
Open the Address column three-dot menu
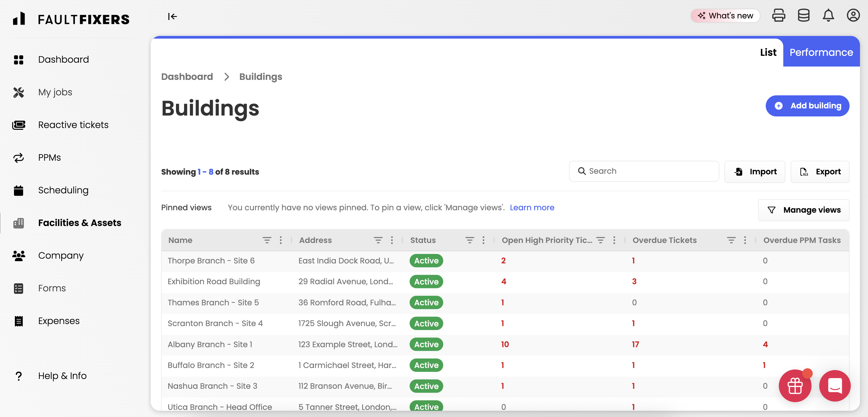[391, 240]
